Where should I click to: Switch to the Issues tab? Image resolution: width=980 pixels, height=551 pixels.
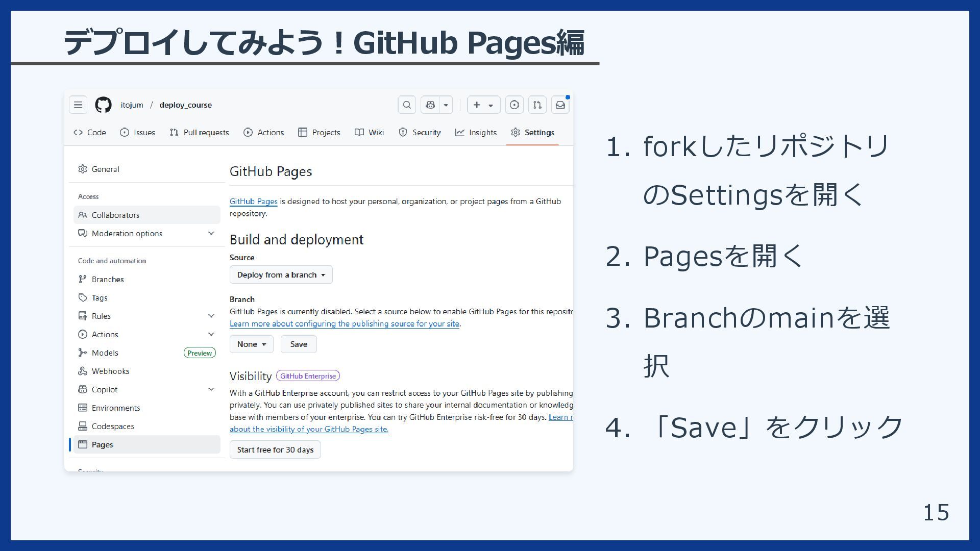pos(138,133)
